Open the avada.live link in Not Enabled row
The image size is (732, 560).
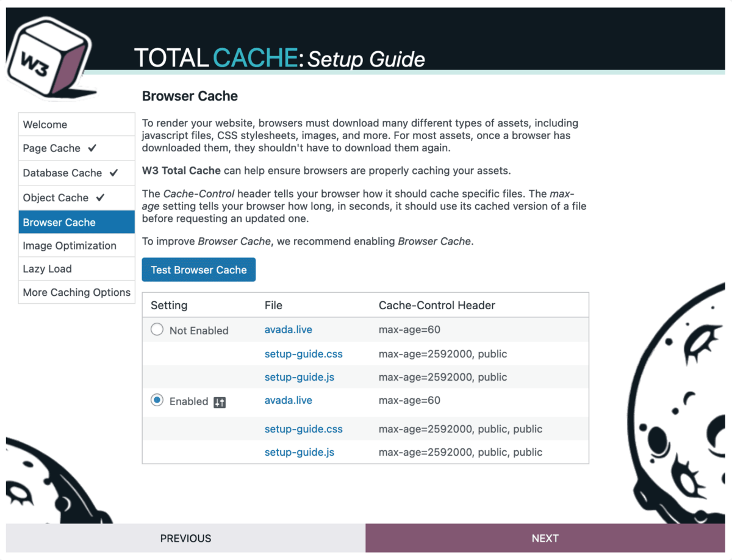point(288,329)
